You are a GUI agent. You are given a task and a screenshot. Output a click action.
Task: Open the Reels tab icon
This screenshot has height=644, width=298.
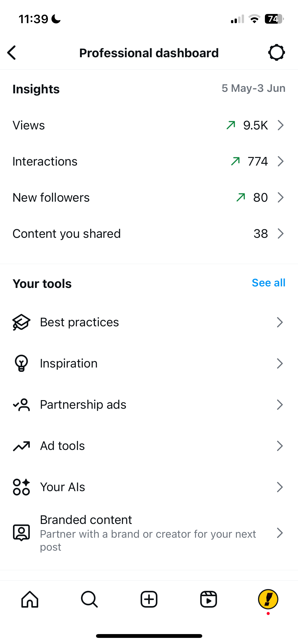[x=209, y=599]
